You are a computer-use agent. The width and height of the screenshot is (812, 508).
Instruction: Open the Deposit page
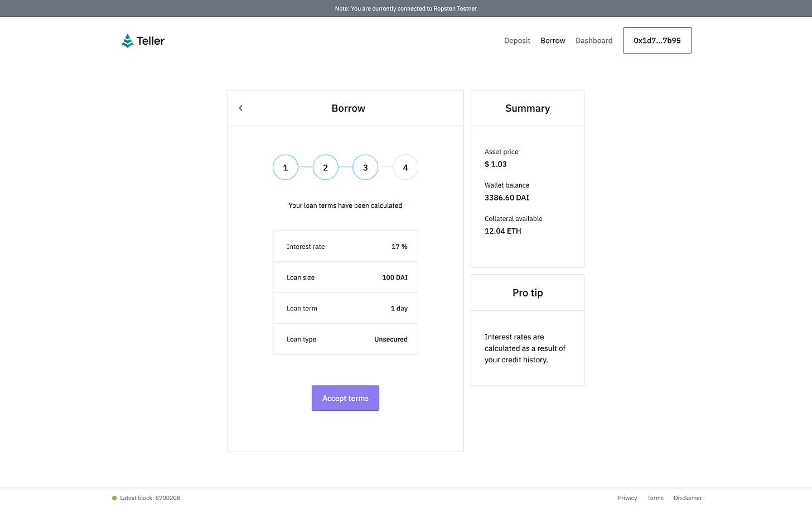[x=517, y=41]
